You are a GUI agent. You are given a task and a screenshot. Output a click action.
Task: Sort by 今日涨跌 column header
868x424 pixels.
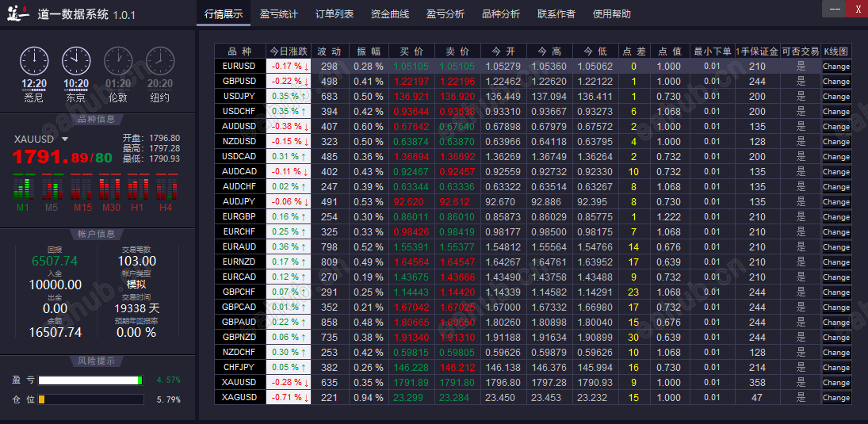point(289,51)
